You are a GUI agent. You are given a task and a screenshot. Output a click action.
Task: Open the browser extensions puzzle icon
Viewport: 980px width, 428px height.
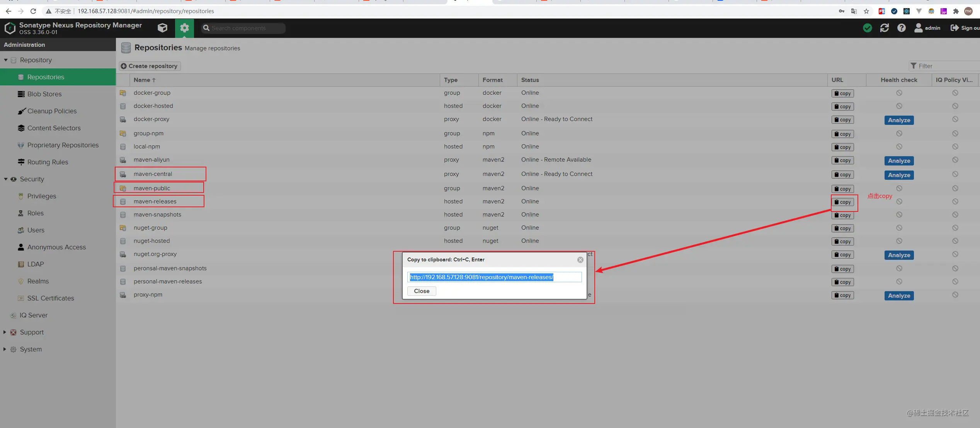[956, 11]
